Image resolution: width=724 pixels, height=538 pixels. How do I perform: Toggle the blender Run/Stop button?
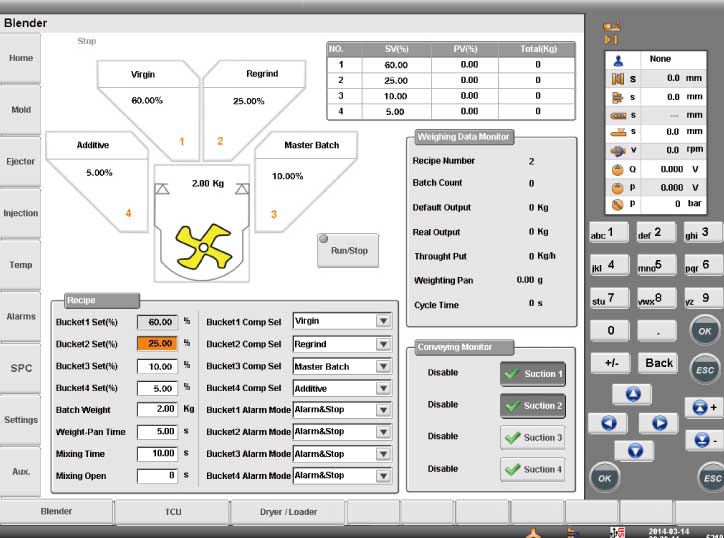(x=349, y=250)
